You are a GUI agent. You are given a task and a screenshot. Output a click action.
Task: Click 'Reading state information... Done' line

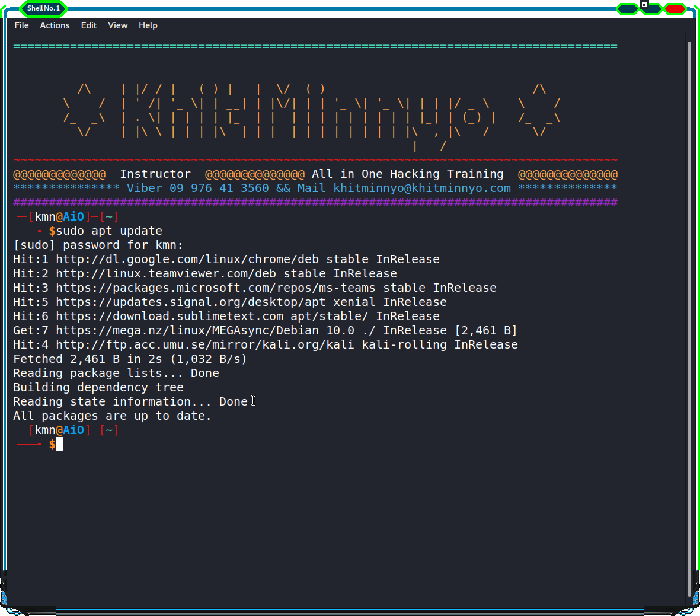point(130,401)
